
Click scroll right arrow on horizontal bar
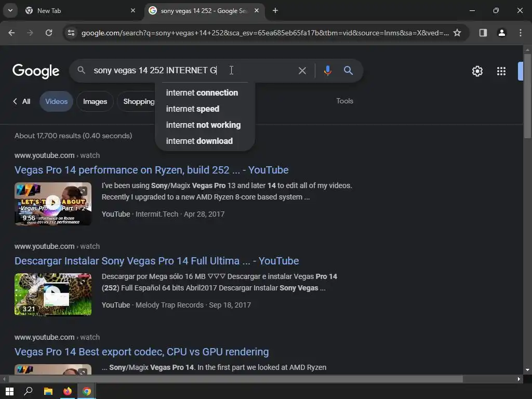click(519, 379)
